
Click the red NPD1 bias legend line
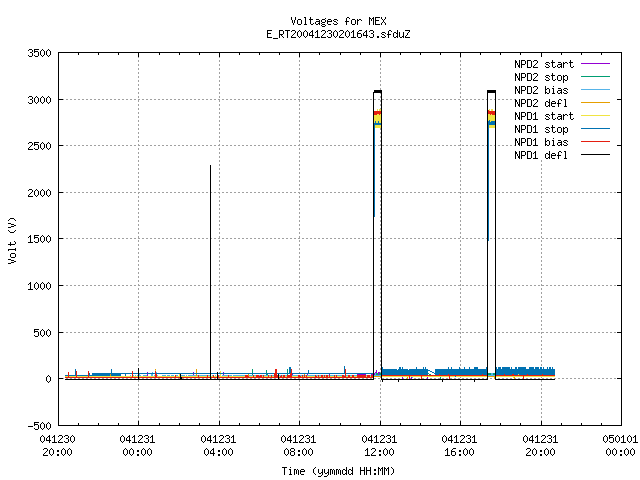click(595, 142)
